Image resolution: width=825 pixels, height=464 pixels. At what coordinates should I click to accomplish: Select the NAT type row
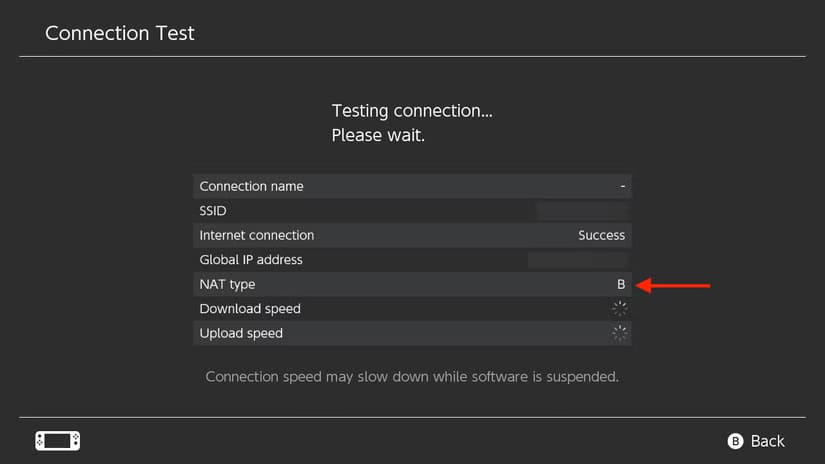[x=412, y=284]
